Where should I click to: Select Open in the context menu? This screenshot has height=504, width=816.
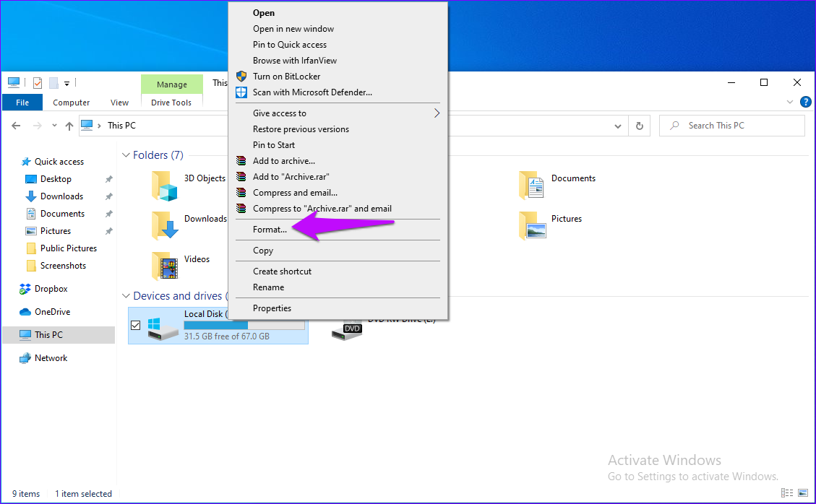[263, 13]
